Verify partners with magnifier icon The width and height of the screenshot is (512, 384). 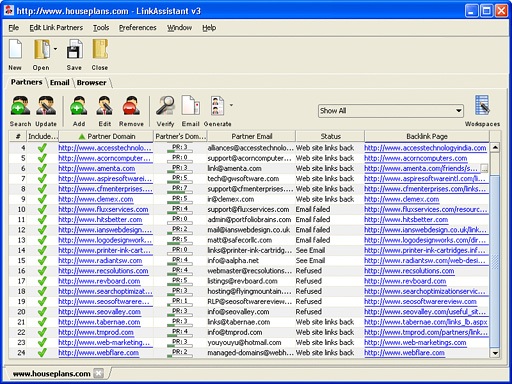click(x=166, y=111)
